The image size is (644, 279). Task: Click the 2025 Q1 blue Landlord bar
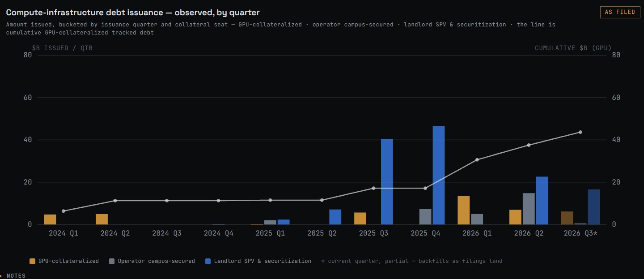[284, 222]
